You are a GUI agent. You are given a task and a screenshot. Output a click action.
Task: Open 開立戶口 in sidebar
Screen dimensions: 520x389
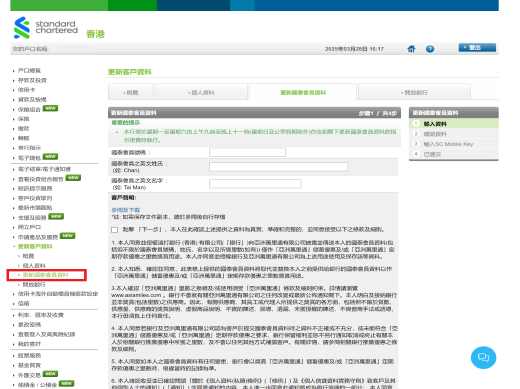click(29, 227)
